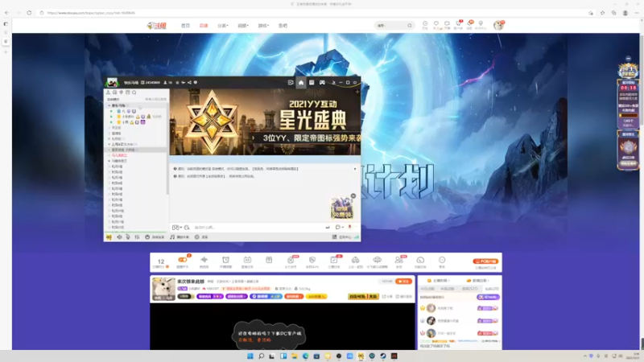644x362 pixels.
Task: Click the 自由发言 button in YY bottom bar
Action: click(155, 237)
